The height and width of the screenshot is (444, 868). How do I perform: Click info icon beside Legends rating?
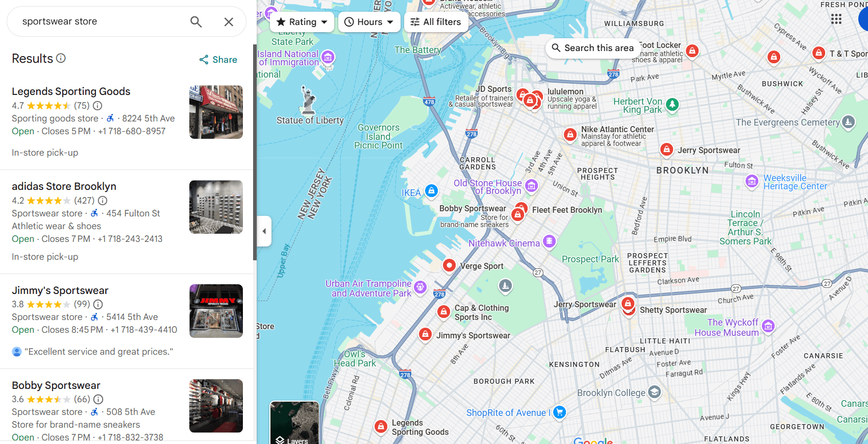[97, 106]
